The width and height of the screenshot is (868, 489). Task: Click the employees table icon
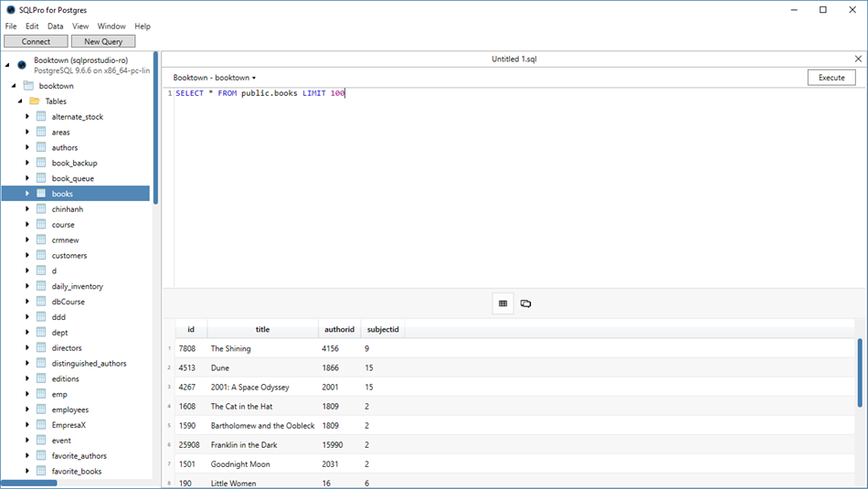tap(41, 409)
